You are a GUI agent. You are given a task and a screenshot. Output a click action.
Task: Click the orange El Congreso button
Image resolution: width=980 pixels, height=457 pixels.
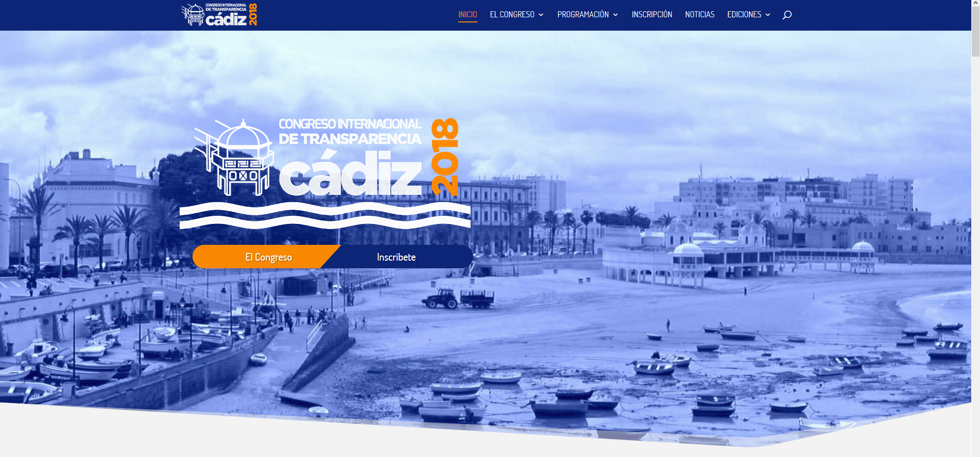(266, 257)
